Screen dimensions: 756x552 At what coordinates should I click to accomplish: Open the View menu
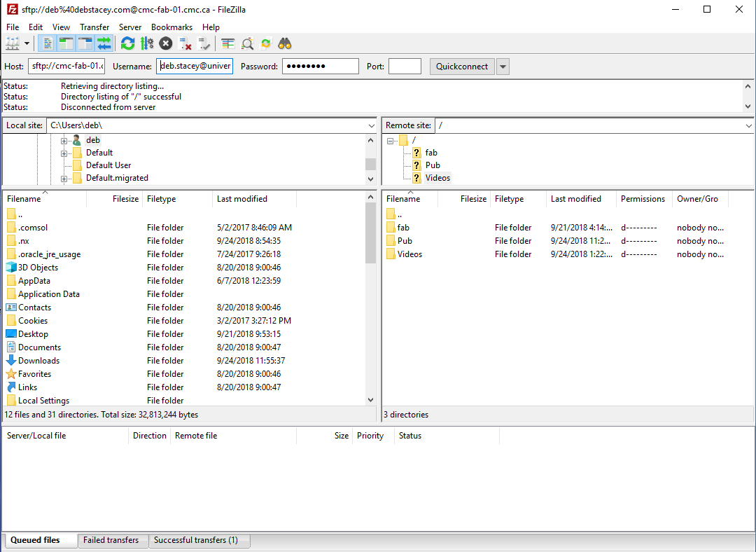tap(61, 27)
